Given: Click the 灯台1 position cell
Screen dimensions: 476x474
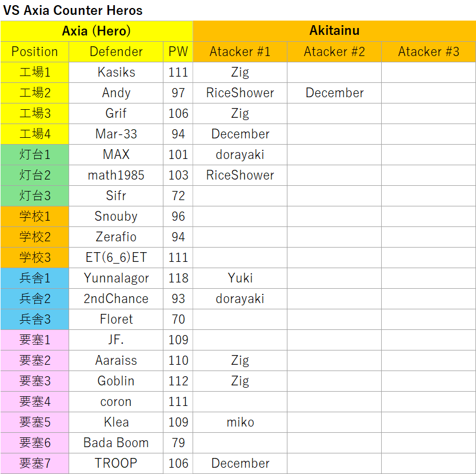Looking at the screenshot, I should pyautogui.click(x=35, y=154).
